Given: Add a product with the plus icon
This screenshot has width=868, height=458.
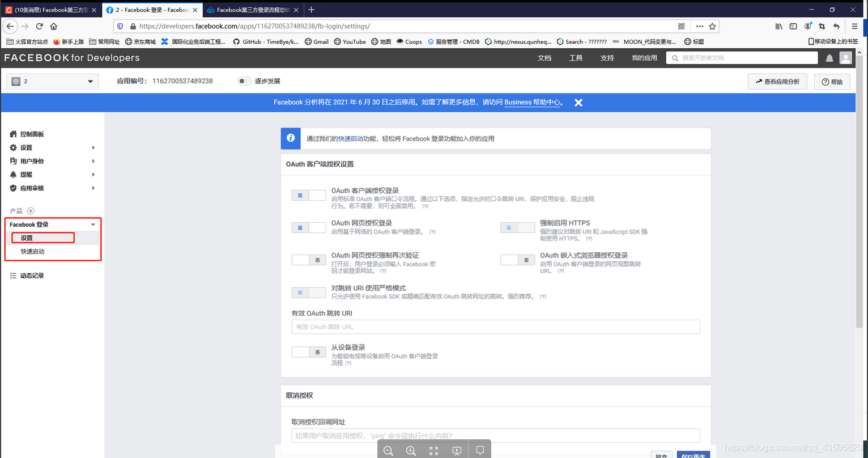Looking at the screenshot, I should pyautogui.click(x=31, y=211).
